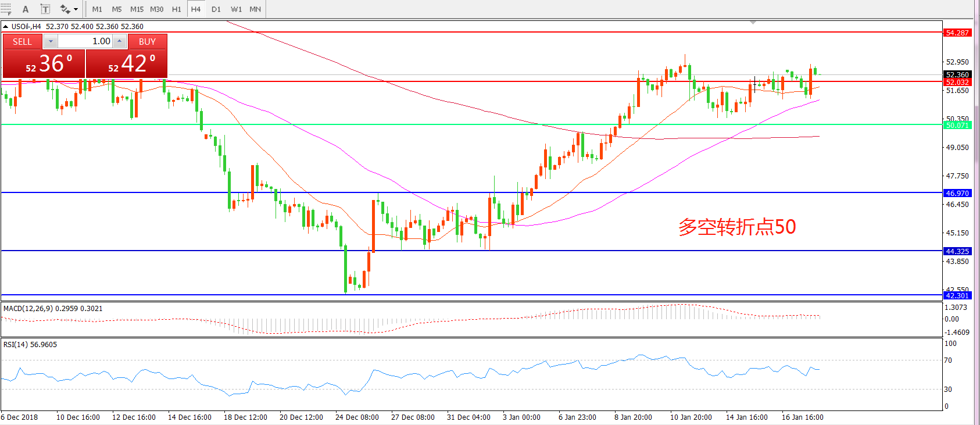Viewport: 980px width, 425px height.
Task: Decrease the lot volume with down arrow
Action: (51, 41)
